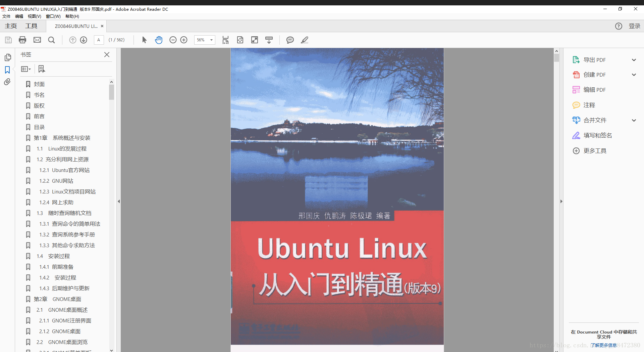Open the 窗口(W) menu
This screenshot has width=644, height=352.
click(x=53, y=16)
